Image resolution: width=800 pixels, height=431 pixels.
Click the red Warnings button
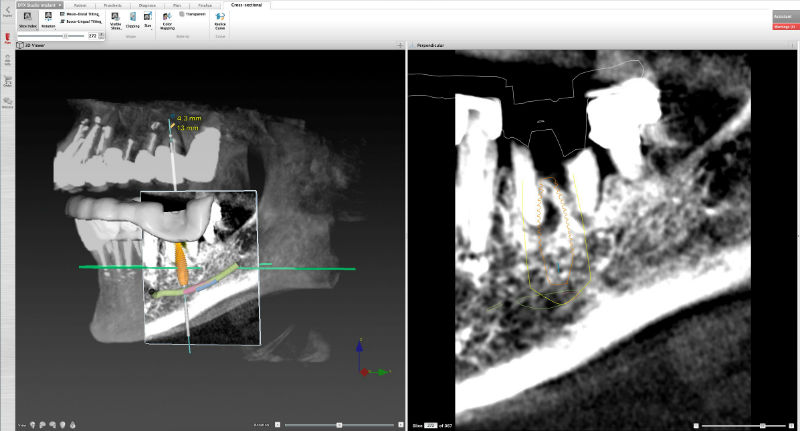tap(785, 25)
